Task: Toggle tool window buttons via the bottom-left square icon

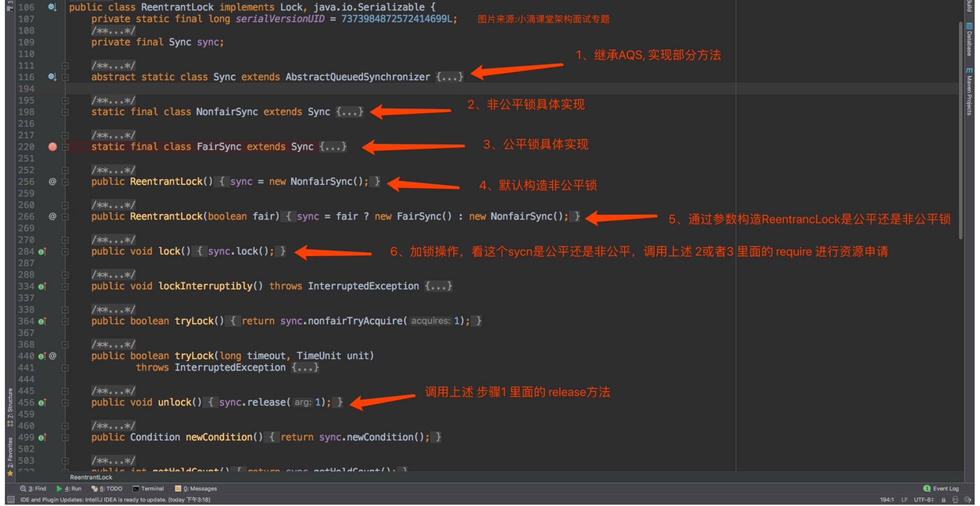Action: [x=11, y=499]
